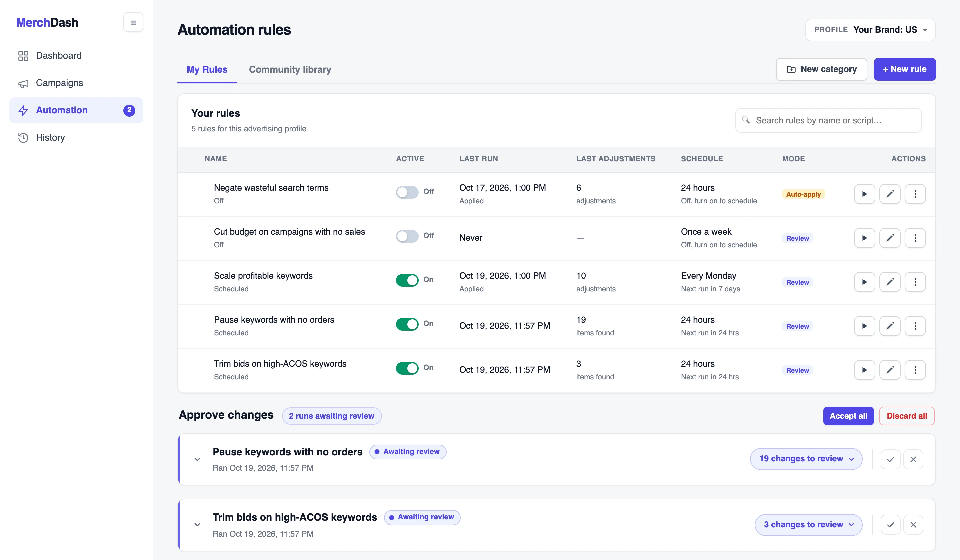Screen dimensions: 960x560
Task: Disable the 'Scale profitable keywords' toggle
Action: tap(407, 280)
